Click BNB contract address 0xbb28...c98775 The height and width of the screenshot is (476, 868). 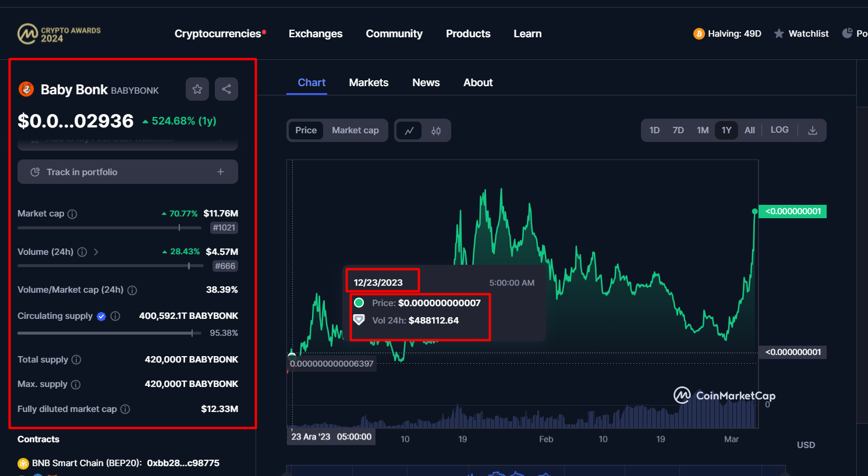[183, 463]
